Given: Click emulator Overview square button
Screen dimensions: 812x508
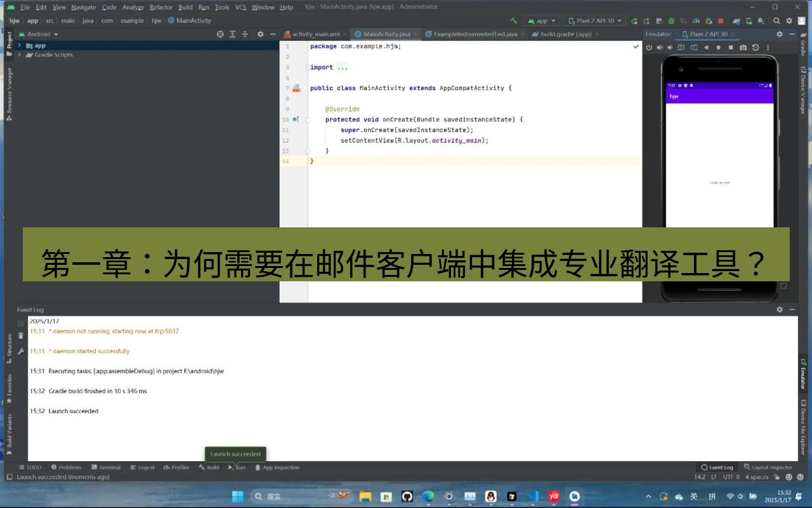Looking at the screenshot, I should [730, 47].
